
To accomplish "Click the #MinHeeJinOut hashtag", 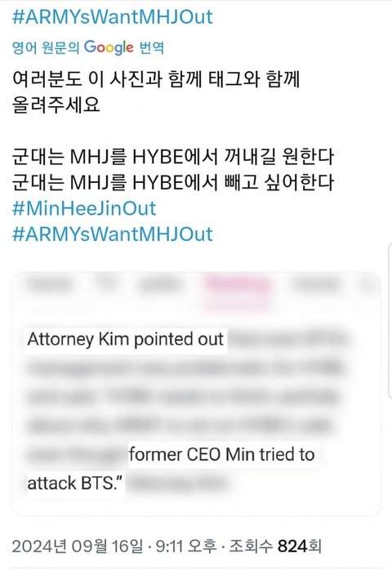I will (x=84, y=208).
